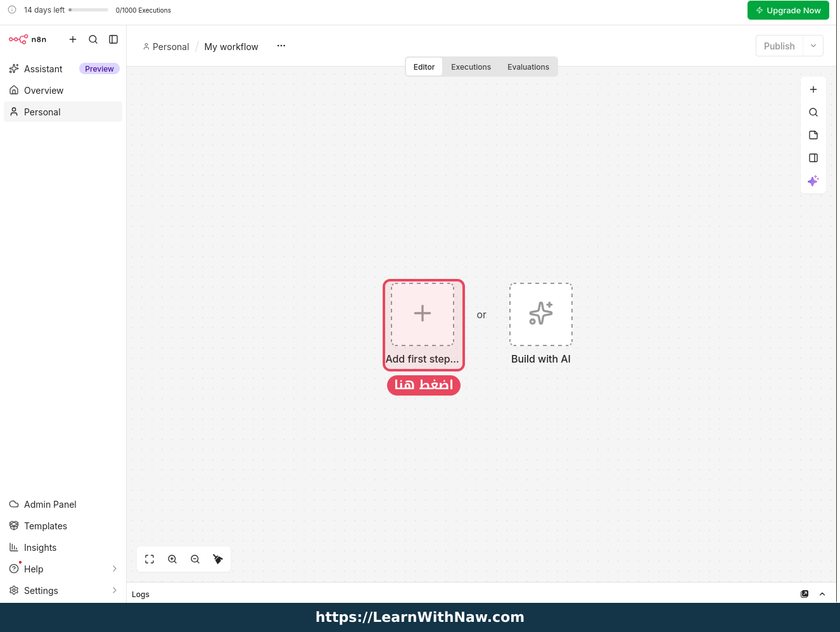The width and height of the screenshot is (840, 632).
Task: Switch to the Evaluations tab
Action: [528, 67]
